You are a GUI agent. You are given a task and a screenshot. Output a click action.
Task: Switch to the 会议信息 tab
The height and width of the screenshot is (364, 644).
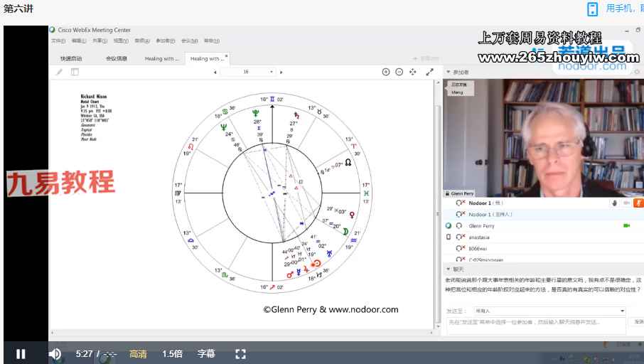click(117, 59)
